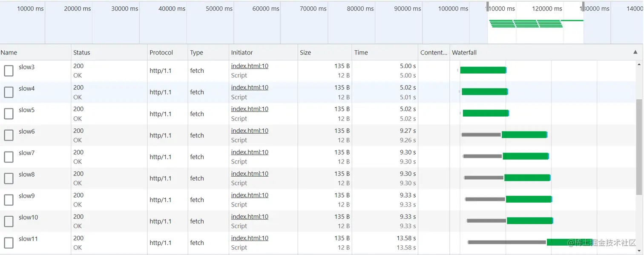Sort by the Content column header
This screenshot has width=644, height=255.
pos(434,52)
